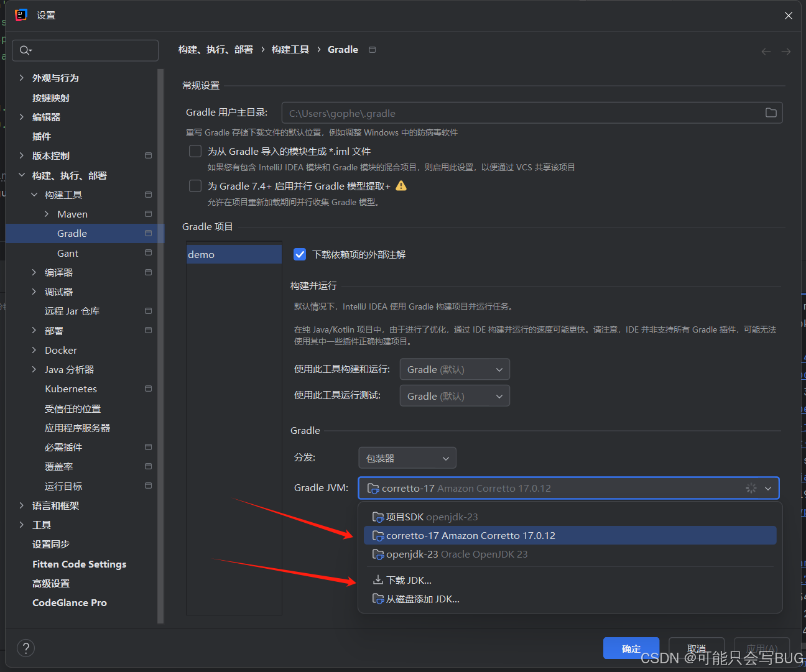Open 受信任的位置 settings page
This screenshot has width=806, height=672.
(x=73, y=408)
